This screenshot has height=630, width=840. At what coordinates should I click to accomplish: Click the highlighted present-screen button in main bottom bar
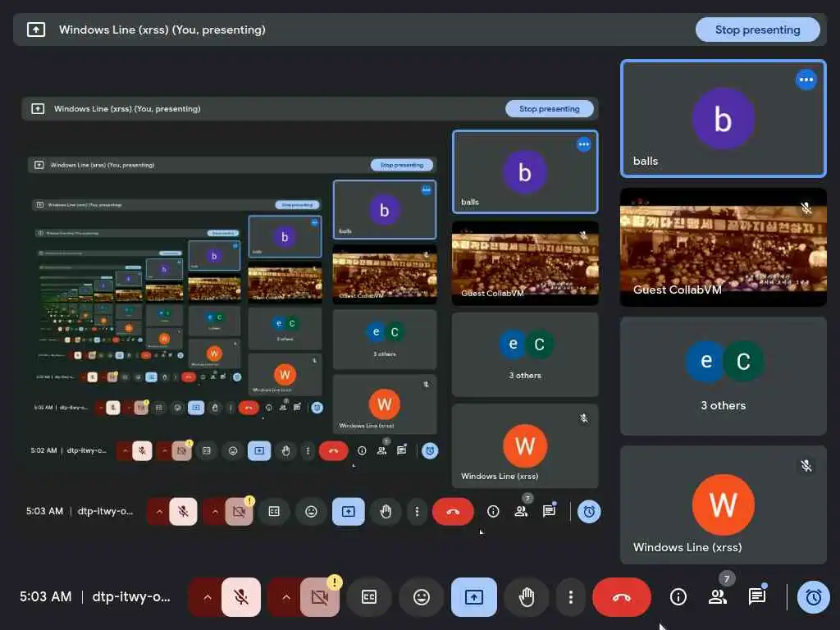tap(473, 597)
